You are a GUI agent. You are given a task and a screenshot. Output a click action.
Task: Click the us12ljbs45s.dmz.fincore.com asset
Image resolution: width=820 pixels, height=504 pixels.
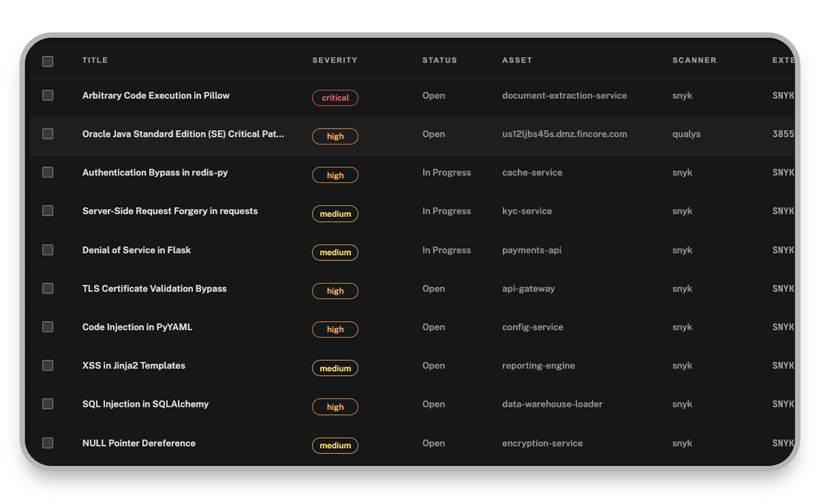point(564,134)
